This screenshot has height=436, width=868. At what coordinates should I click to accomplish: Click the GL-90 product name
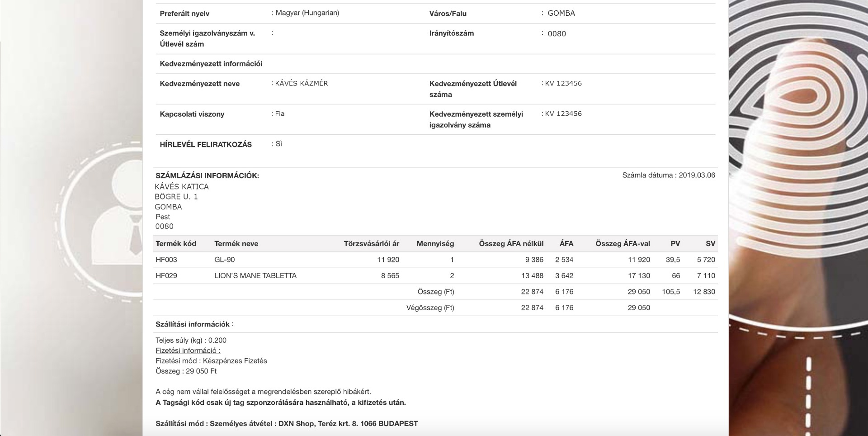(x=225, y=260)
